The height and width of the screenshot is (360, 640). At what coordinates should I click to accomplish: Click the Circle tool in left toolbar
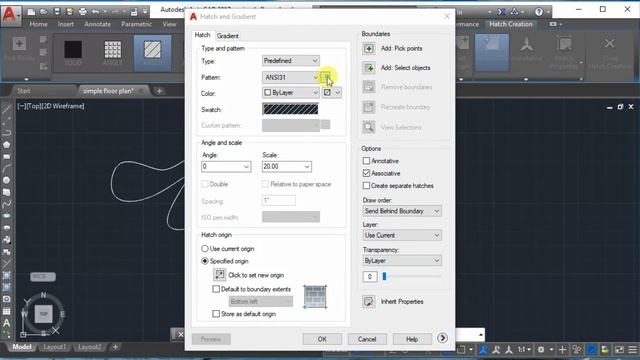pos(7,180)
